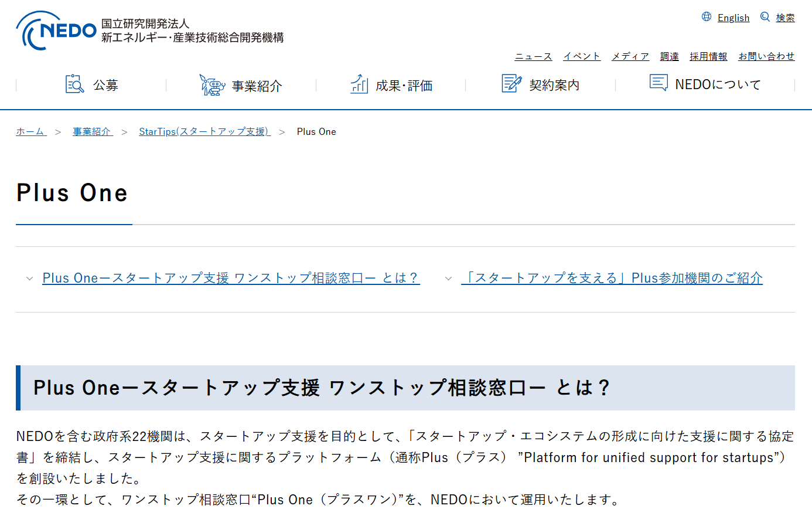Click the 'Plus One' breadcrumb current page text
812x509 pixels.
(316, 131)
